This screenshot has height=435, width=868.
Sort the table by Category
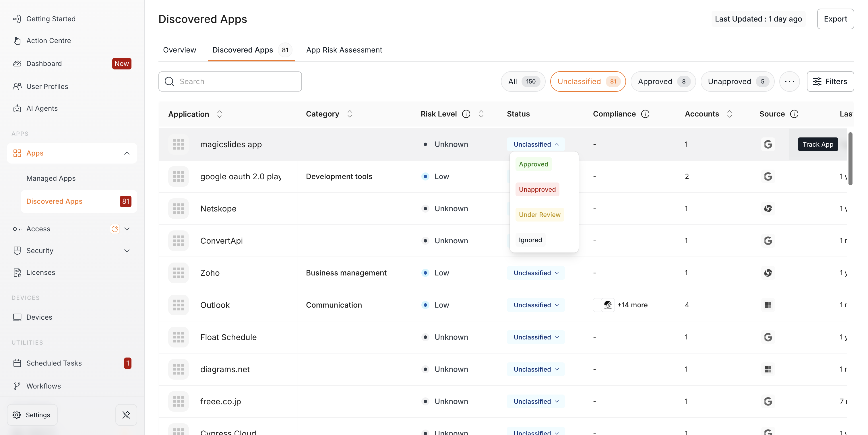350,114
